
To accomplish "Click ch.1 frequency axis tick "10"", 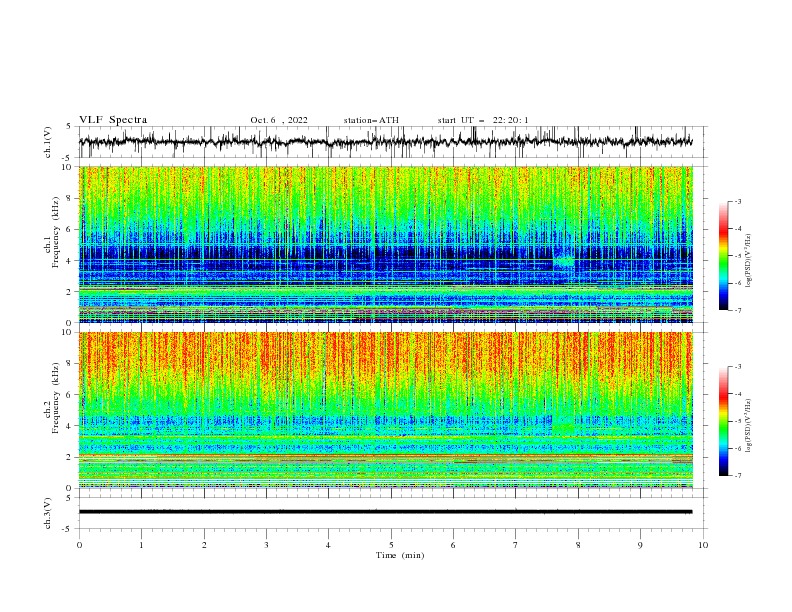I will 66,167.
